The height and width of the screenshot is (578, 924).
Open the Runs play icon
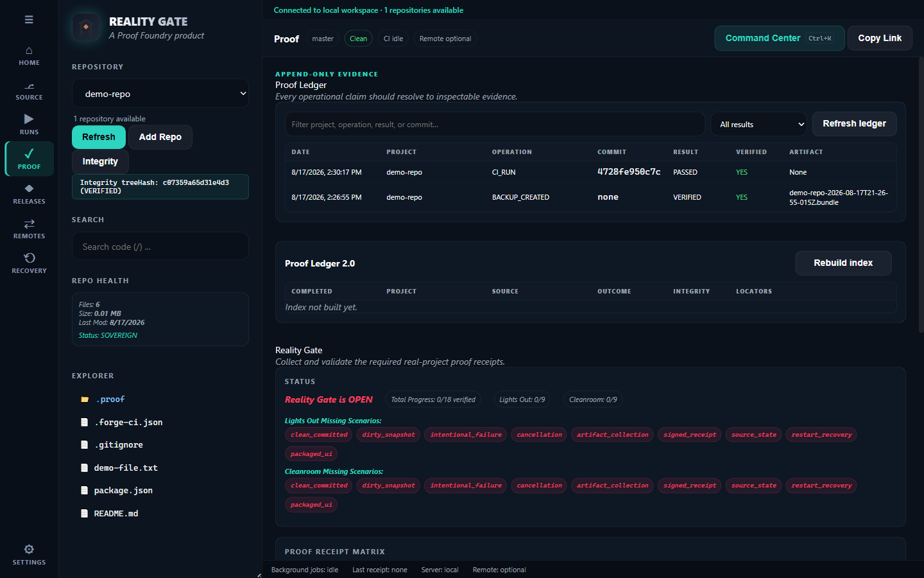pos(29,119)
